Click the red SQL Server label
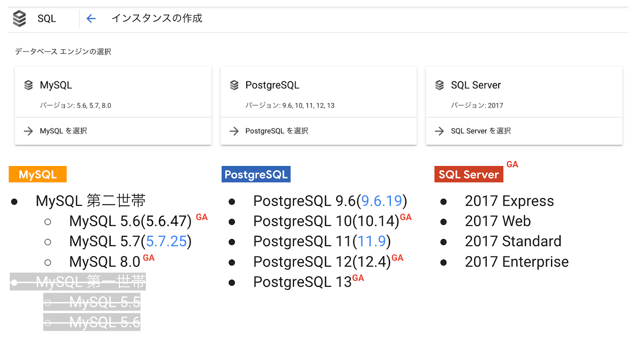644x340 pixels. pyautogui.click(x=469, y=174)
